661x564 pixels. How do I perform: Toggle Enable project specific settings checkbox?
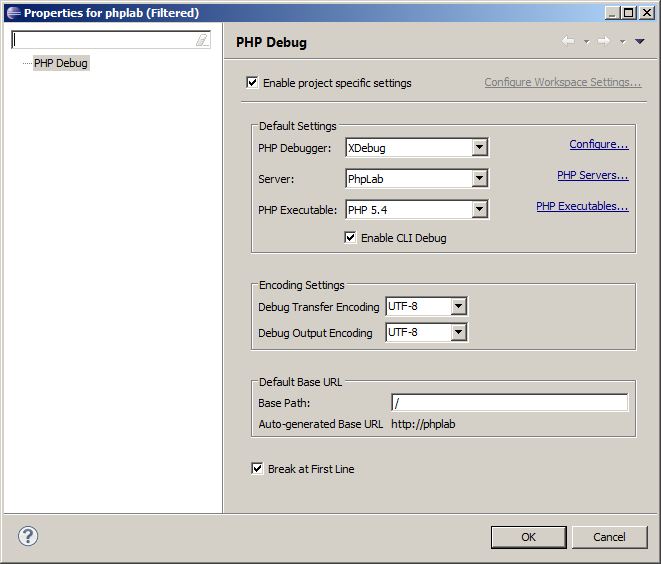pos(252,82)
